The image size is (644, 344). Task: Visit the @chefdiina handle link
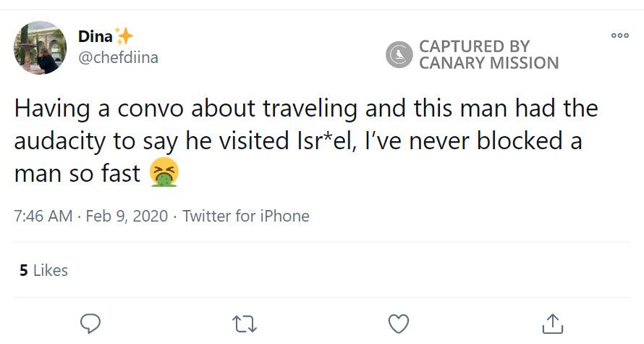[116, 58]
